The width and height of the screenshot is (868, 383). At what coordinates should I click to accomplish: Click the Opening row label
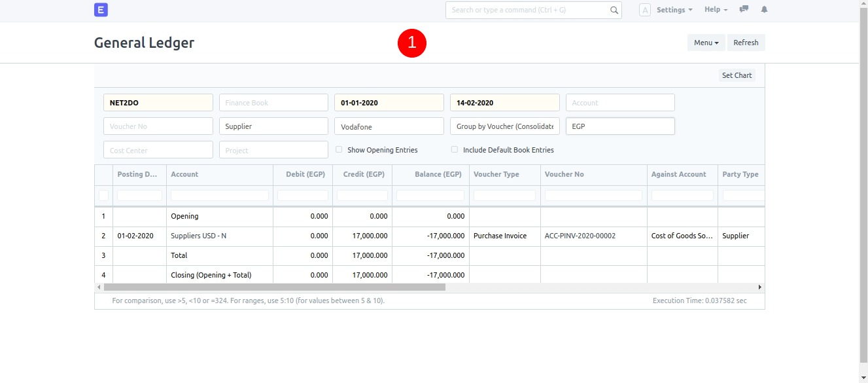(x=184, y=216)
